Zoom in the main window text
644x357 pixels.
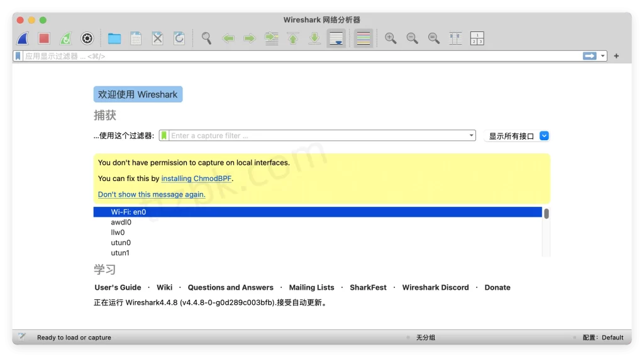(391, 38)
